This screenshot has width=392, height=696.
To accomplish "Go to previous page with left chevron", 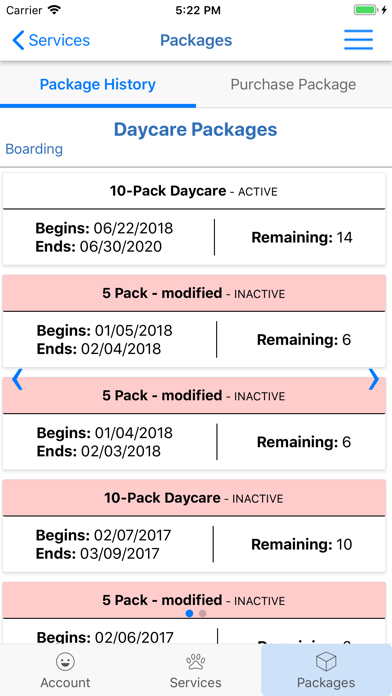I will (17, 380).
